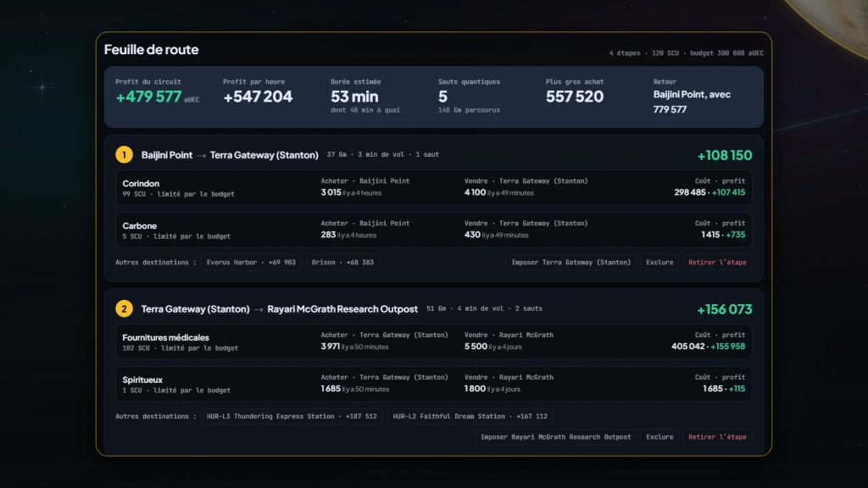Click the Terra Gateway → Rayari McGrath heading

pos(280,308)
